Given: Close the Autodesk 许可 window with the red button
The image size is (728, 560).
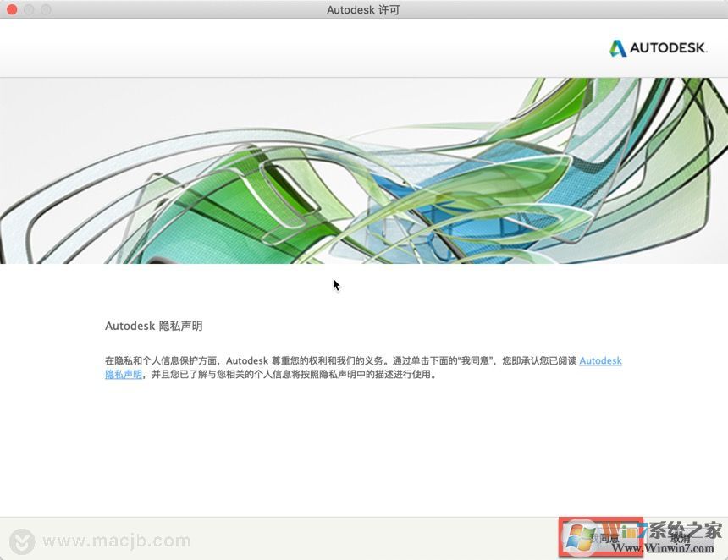Looking at the screenshot, I should [12, 9].
